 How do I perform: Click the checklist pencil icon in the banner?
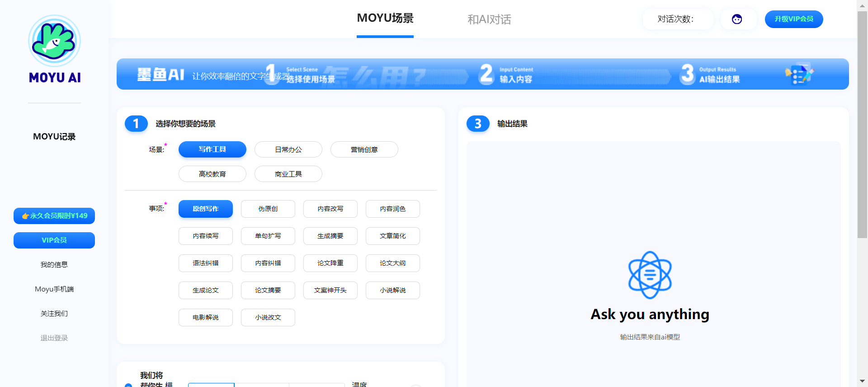coord(799,74)
